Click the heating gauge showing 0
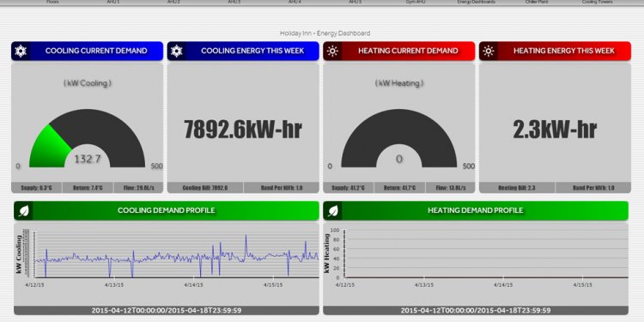This screenshot has width=644, height=322. click(x=398, y=138)
